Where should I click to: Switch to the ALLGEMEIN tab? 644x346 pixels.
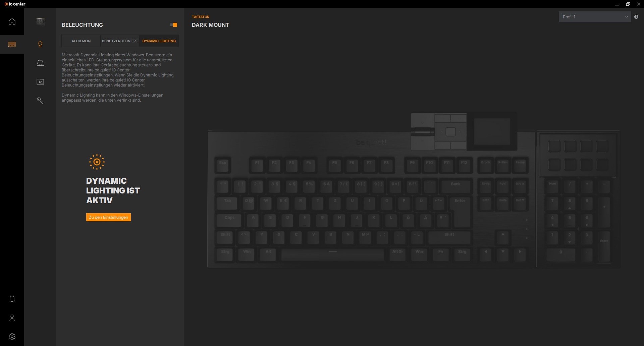pyautogui.click(x=80, y=41)
